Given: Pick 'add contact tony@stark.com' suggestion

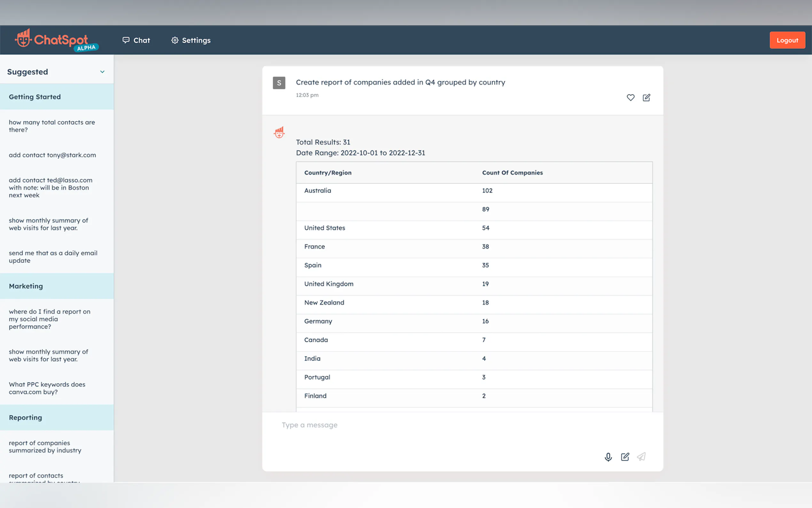Looking at the screenshot, I should [52, 155].
